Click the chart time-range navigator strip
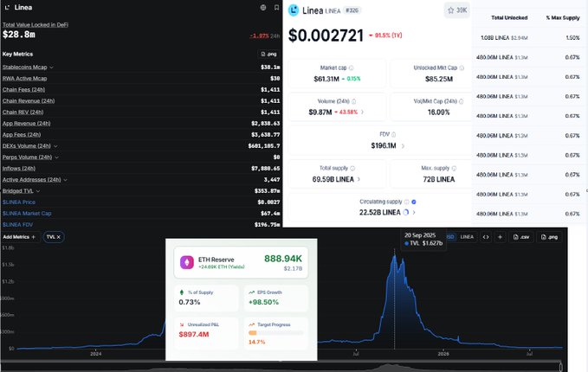This screenshot has width=588, height=372. pyautogui.click(x=281, y=367)
